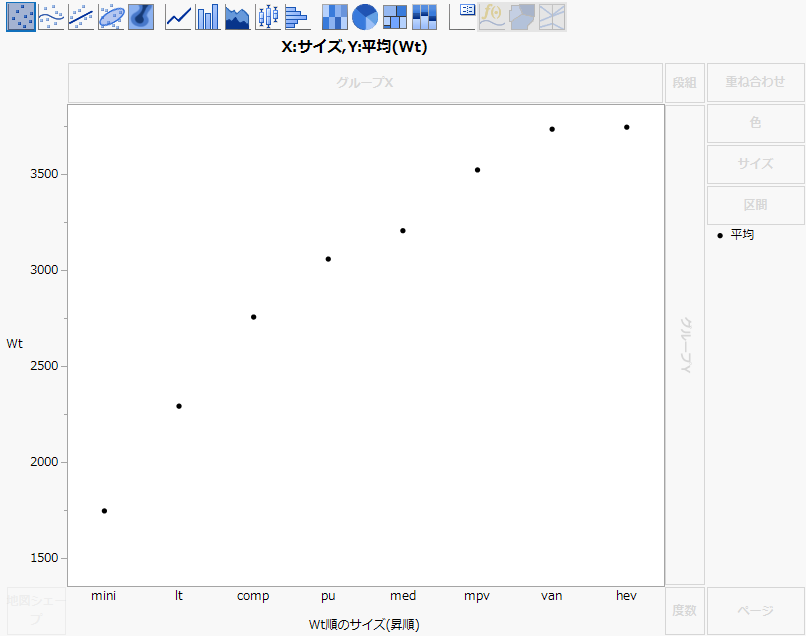Screen dimensions: 806x636
Task: Select the data point for van
Action: click(x=552, y=130)
